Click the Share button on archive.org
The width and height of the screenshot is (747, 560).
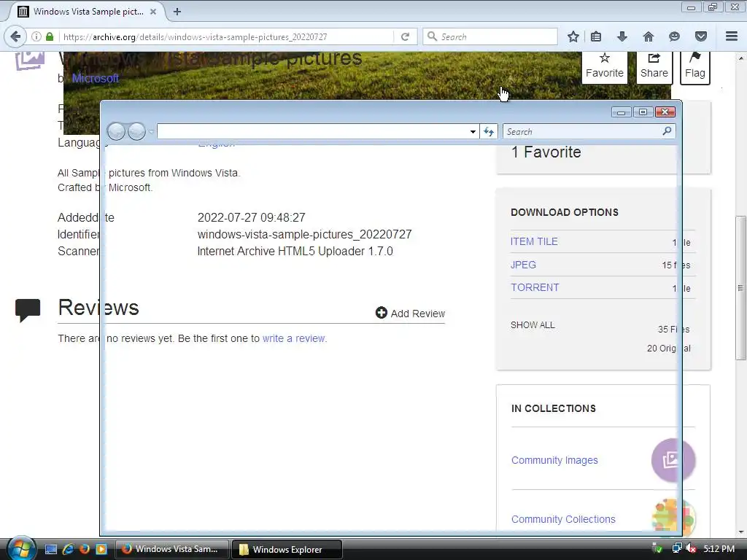(654, 67)
